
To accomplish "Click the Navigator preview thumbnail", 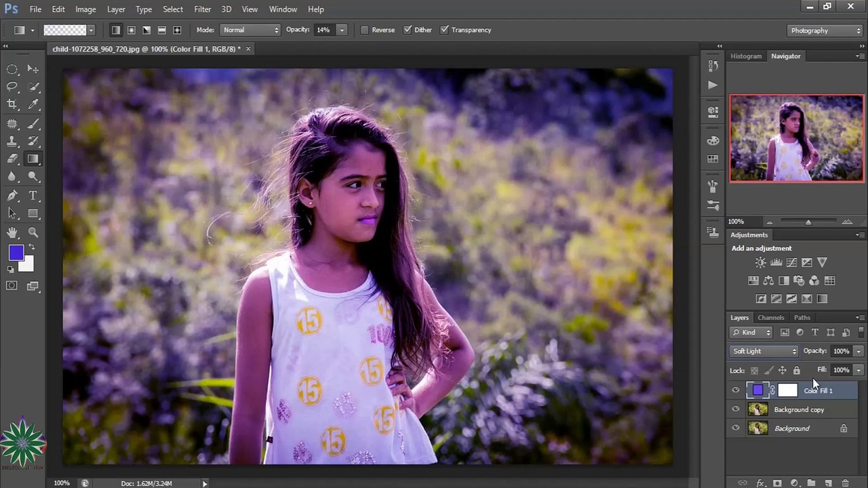I will tap(797, 138).
